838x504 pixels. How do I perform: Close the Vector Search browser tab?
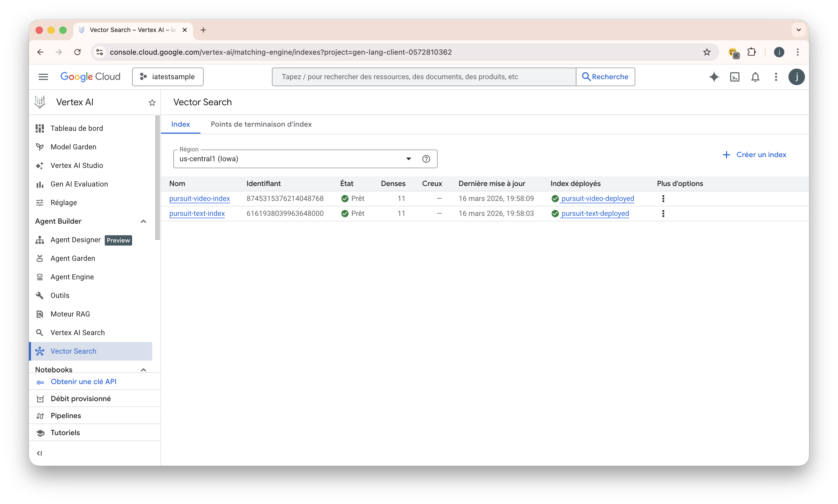184,30
